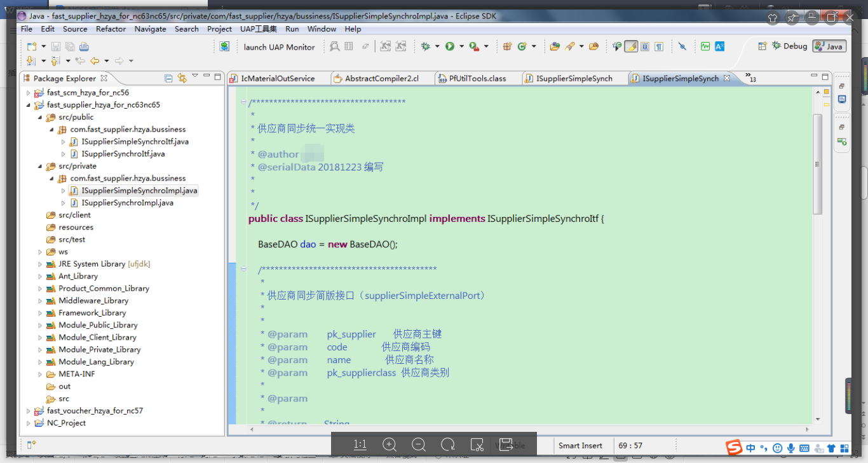The width and height of the screenshot is (868, 463).
Task: Select ISupplierSynchroImpl.java in the tree
Action: point(127,203)
